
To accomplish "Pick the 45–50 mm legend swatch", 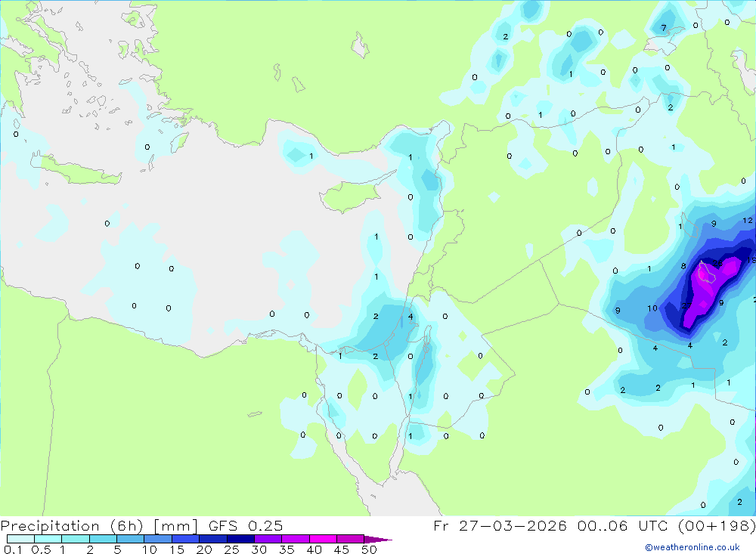I will [351, 539].
